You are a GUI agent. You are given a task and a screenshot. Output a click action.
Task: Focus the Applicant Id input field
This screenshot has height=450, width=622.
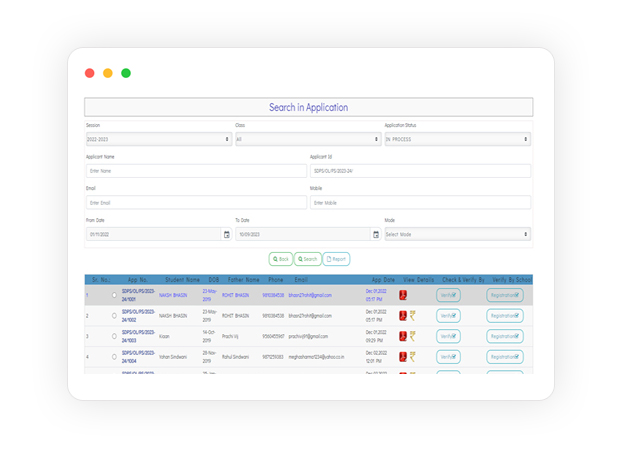click(420, 171)
